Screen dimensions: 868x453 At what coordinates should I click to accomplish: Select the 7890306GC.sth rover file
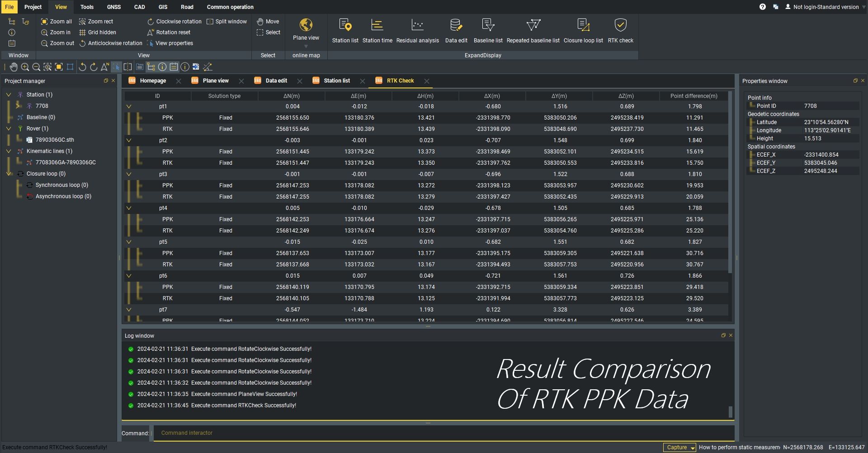click(55, 140)
